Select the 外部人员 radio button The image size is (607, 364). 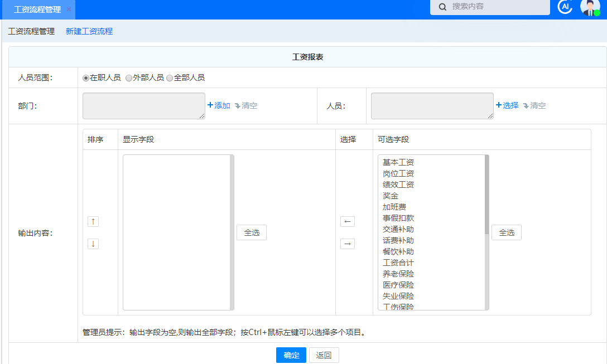129,78
